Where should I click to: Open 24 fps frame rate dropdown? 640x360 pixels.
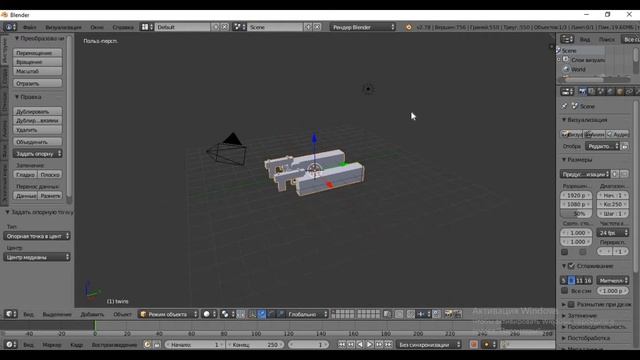click(612, 233)
